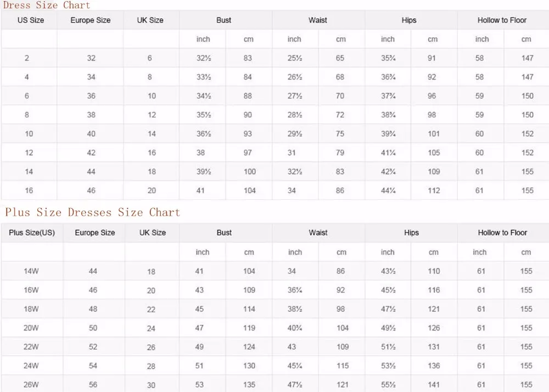Viewport: 549px width, 392px height.
Task: Select the "Plus Size(US)" column header
Action: [32, 233]
